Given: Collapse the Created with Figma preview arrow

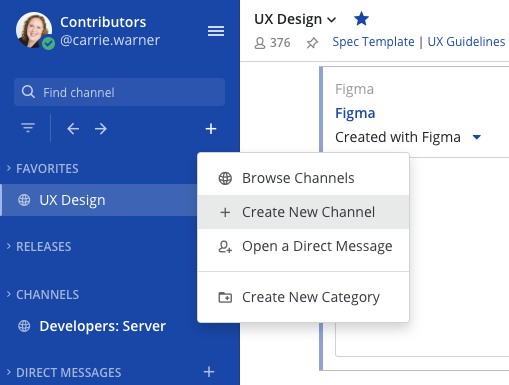Looking at the screenshot, I should pos(477,137).
